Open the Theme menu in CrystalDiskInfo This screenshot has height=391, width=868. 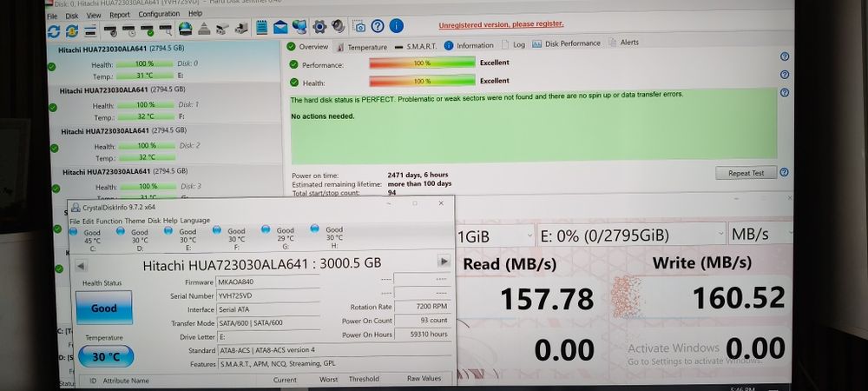pos(135,221)
